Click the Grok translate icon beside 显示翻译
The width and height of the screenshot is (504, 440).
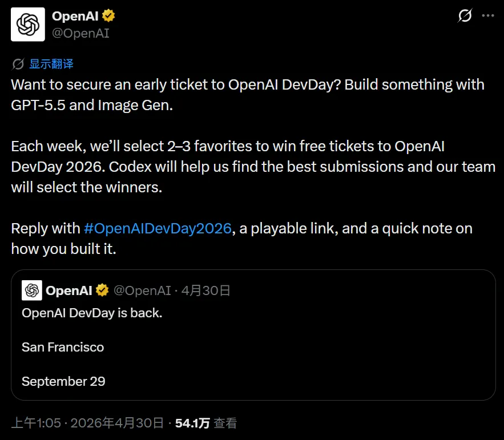[x=18, y=64]
